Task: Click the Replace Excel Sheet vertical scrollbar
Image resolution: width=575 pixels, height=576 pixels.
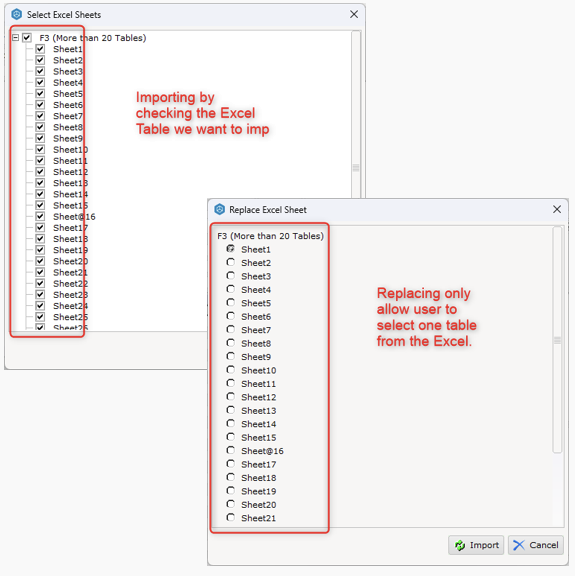Action: pos(557,340)
